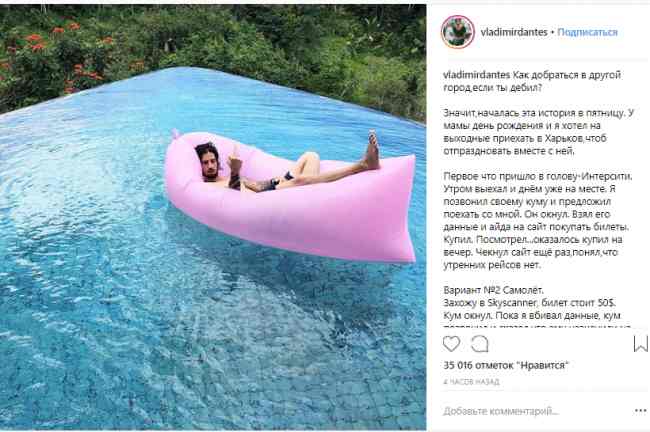Viewport: 650px width, 432px height.
Task: View the 35 016 отметок Нравится list
Action: pyautogui.click(x=506, y=365)
